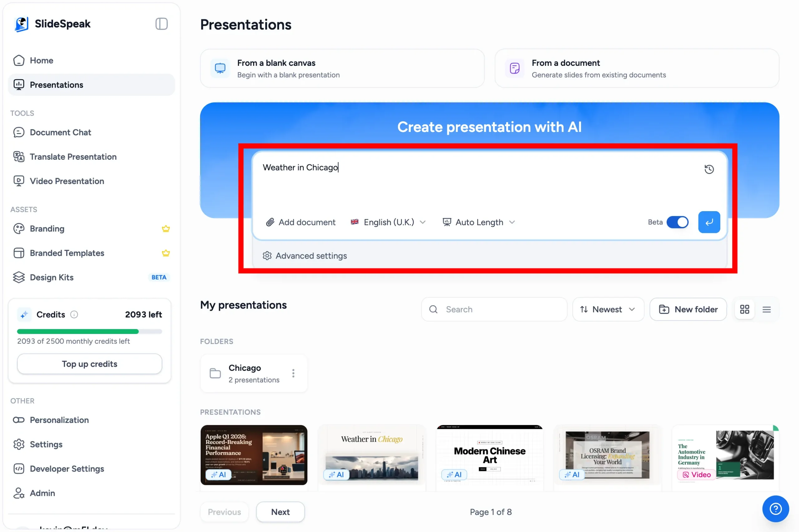This screenshot has width=799, height=532.
Task: Click the Top up credits button
Action: [x=90, y=364]
